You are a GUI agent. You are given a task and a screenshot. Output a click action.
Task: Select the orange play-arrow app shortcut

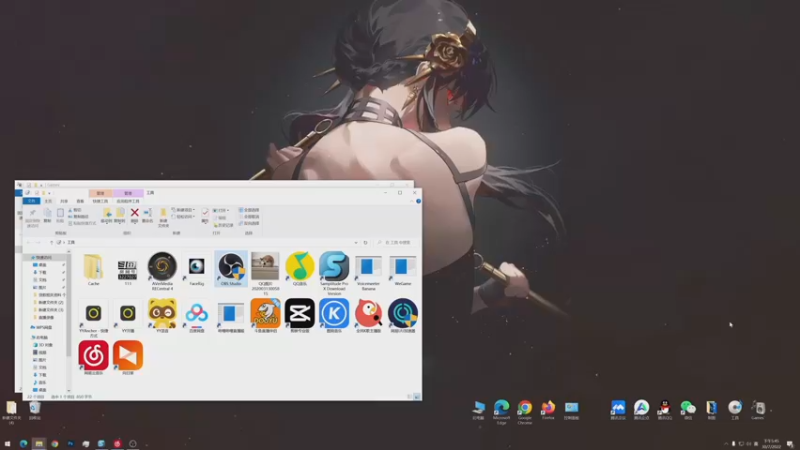(x=128, y=358)
